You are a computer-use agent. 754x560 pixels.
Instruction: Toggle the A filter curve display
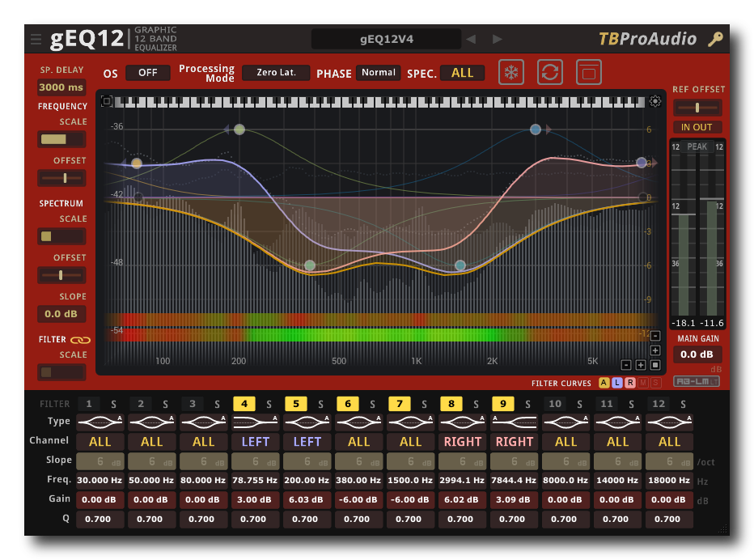pos(604,383)
